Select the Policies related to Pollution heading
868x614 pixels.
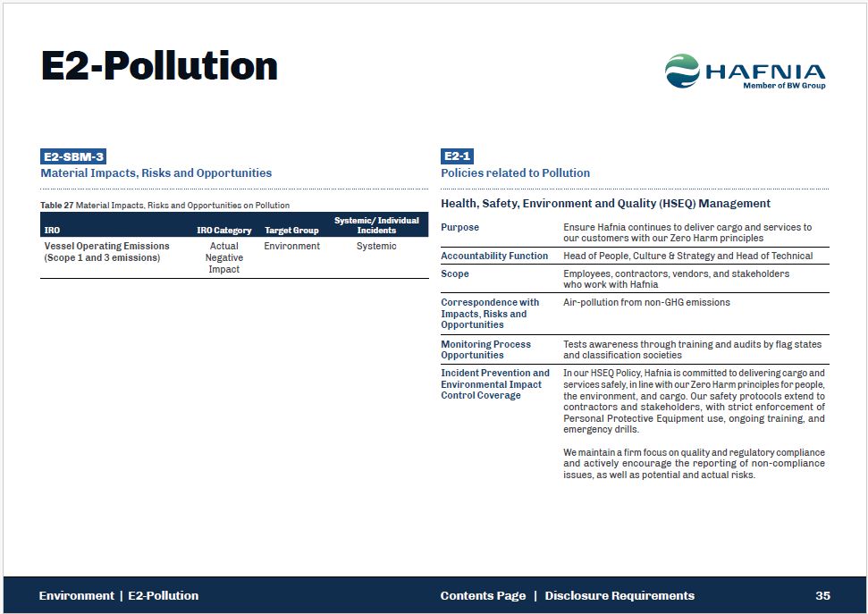[x=515, y=173]
